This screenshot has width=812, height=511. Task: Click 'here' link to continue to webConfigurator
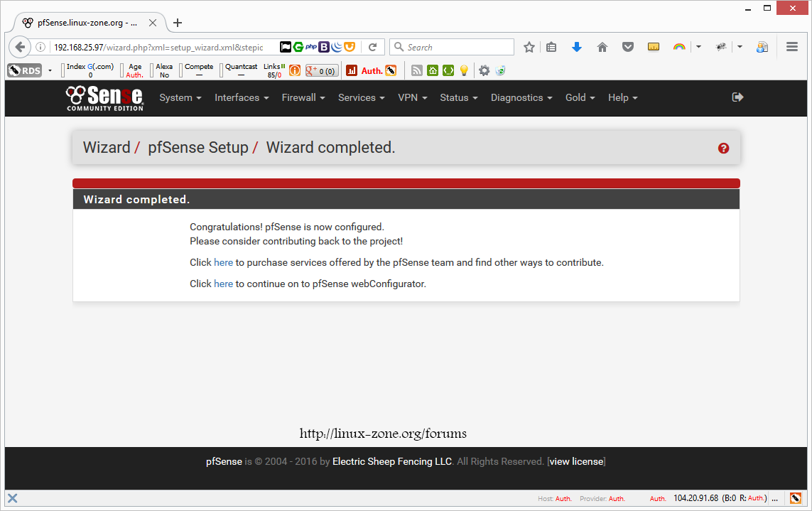[x=223, y=284]
